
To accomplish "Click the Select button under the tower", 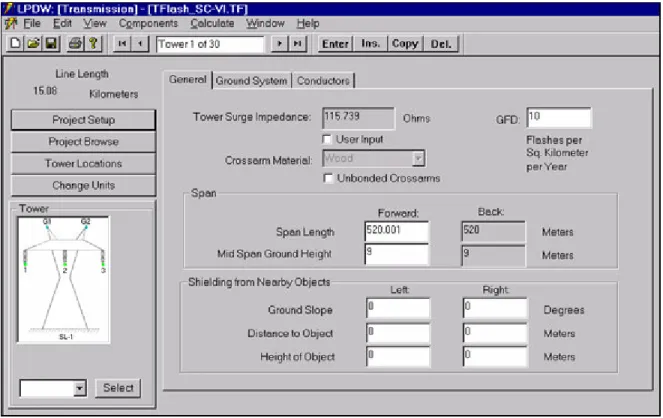I will coord(118,388).
